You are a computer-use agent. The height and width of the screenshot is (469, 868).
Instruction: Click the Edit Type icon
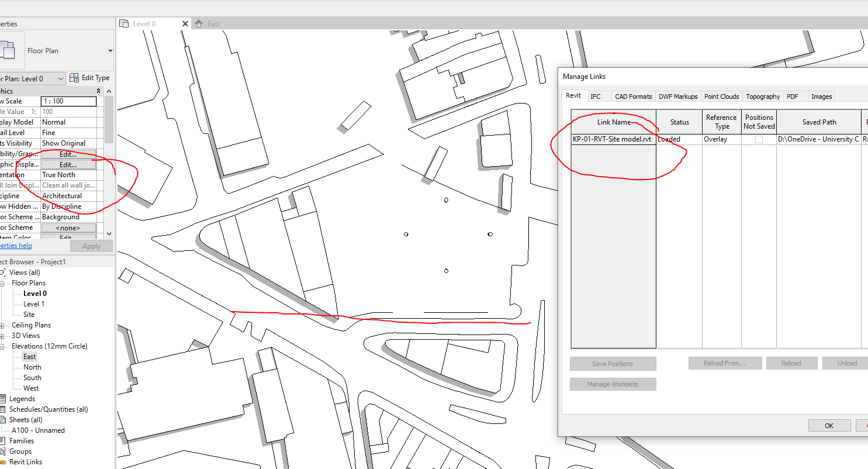pyautogui.click(x=74, y=77)
